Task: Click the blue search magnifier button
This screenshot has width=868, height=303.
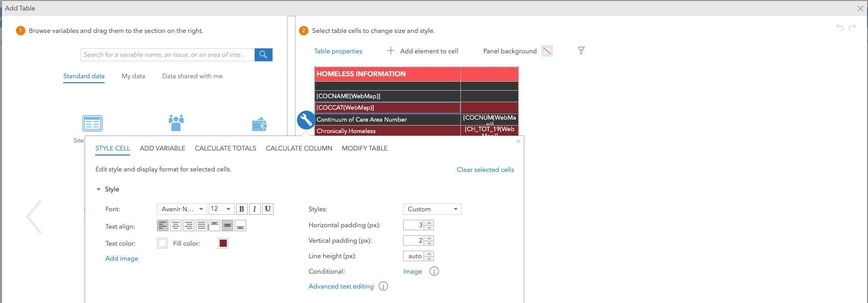Action: (263, 55)
